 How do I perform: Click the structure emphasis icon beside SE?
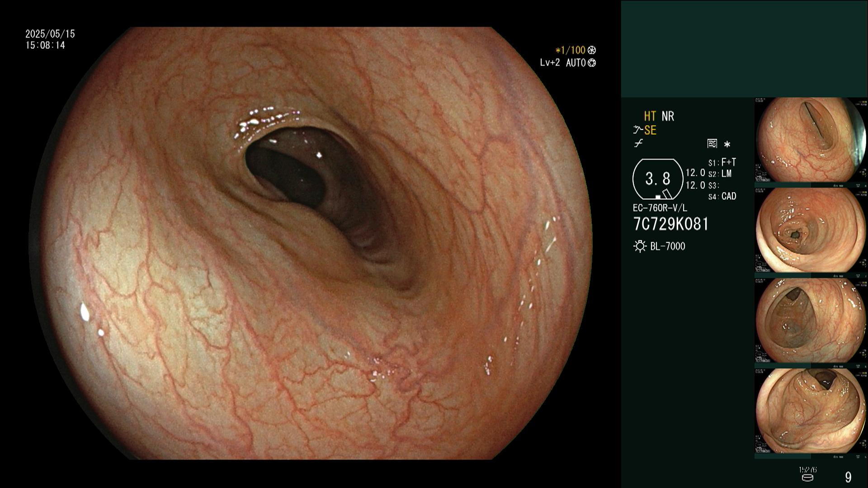(x=638, y=131)
